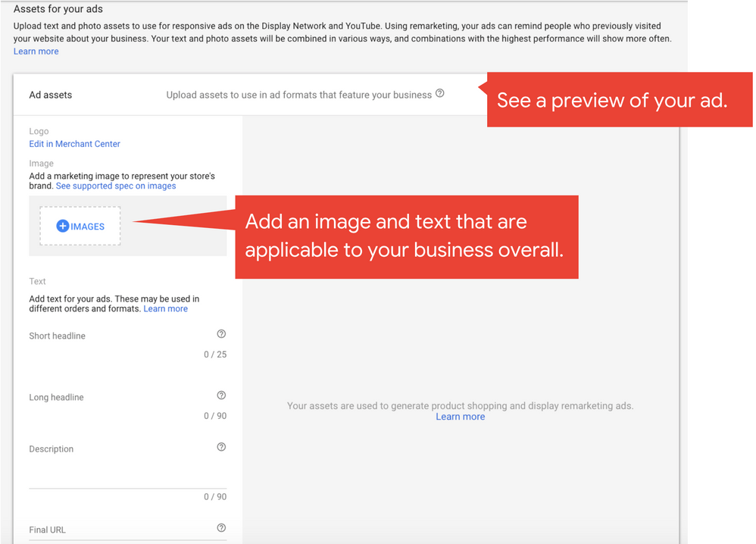The height and width of the screenshot is (544, 756).
Task: Show help for the Description field
Action: click(221, 447)
